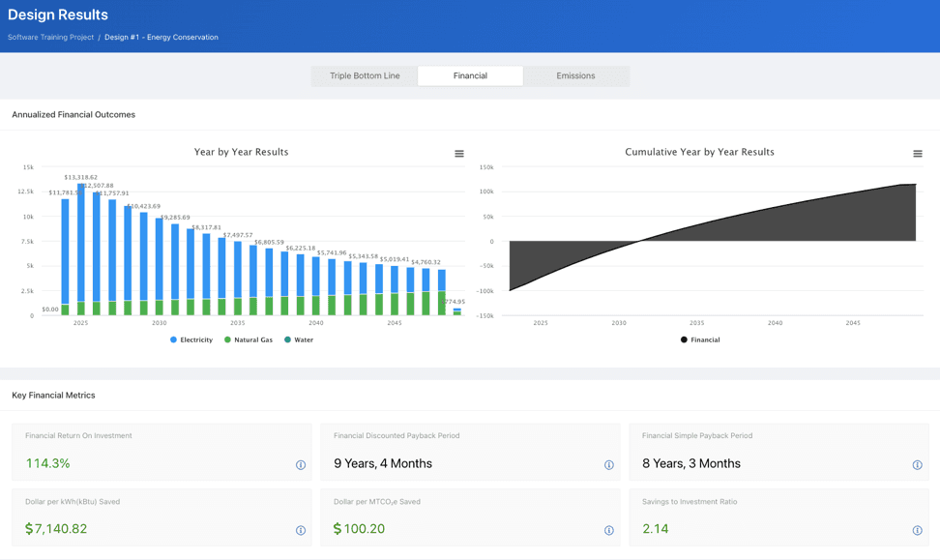
Task: Click info icon for Savings to Investment Ratio
Action: [918, 530]
